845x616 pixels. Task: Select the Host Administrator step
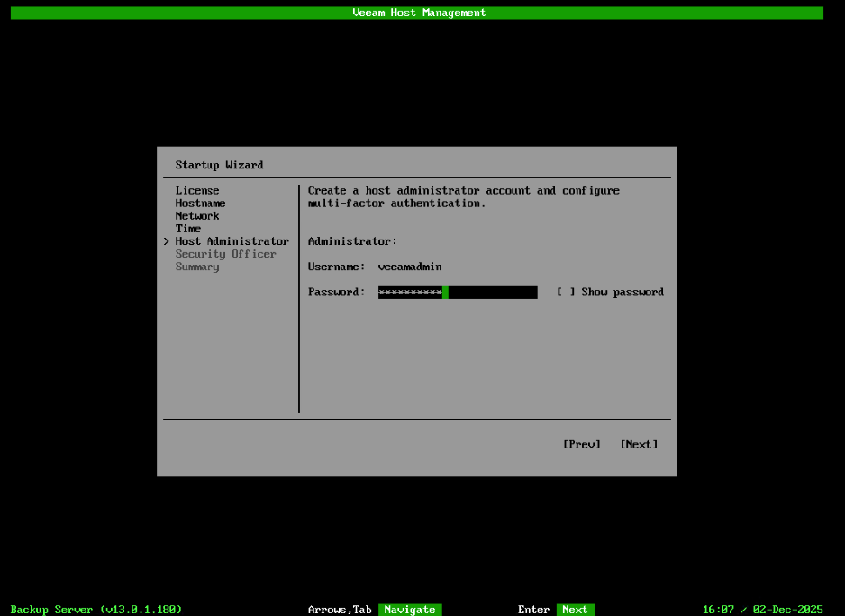point(232,240)
